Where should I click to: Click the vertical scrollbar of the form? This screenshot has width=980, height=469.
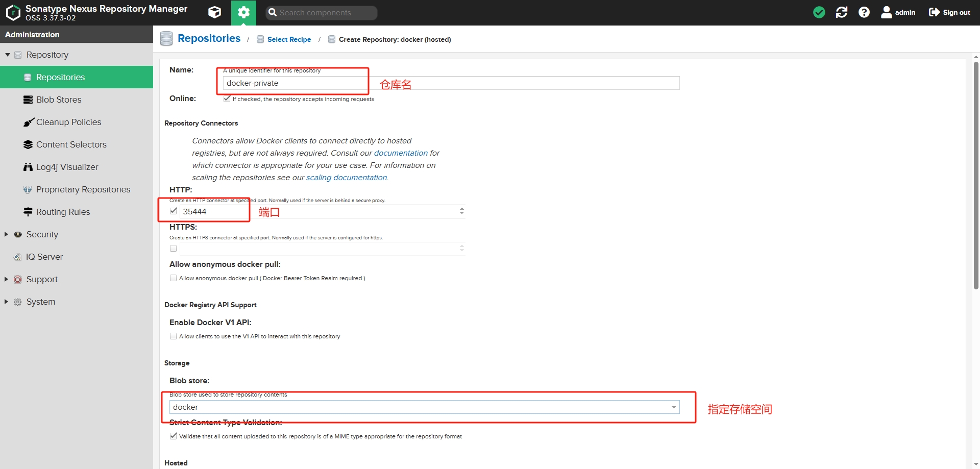point(976,176)
